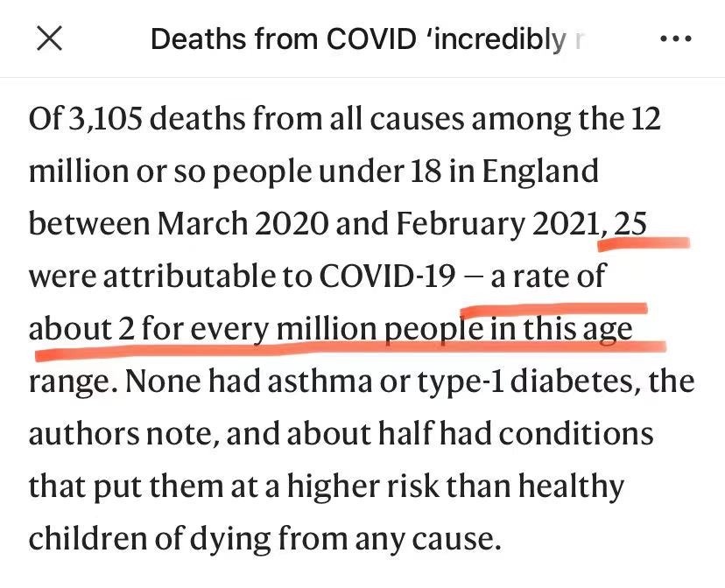This screenshot has width=725, height=588.
Task: Click the underlined phrase 'about 2 for every'
Action: [x=149, y=329]
